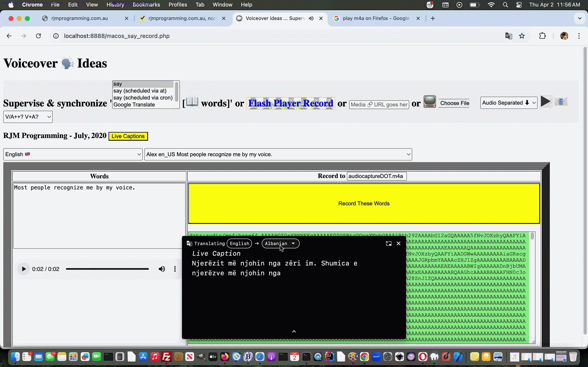Open the History menu
Image resolution: width=588 pixels, height=367 pixels.
click(x=115, y=5)
